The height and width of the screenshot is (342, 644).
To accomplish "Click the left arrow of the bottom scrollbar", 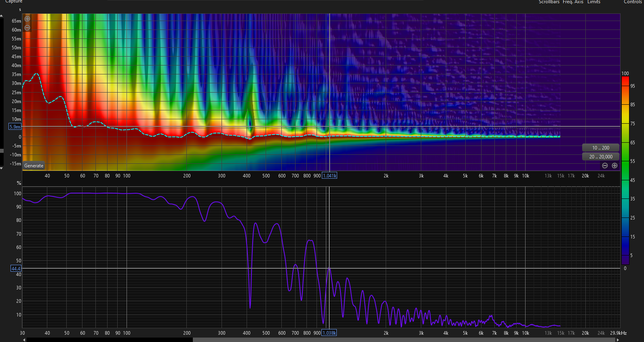I will click(24, 340).
